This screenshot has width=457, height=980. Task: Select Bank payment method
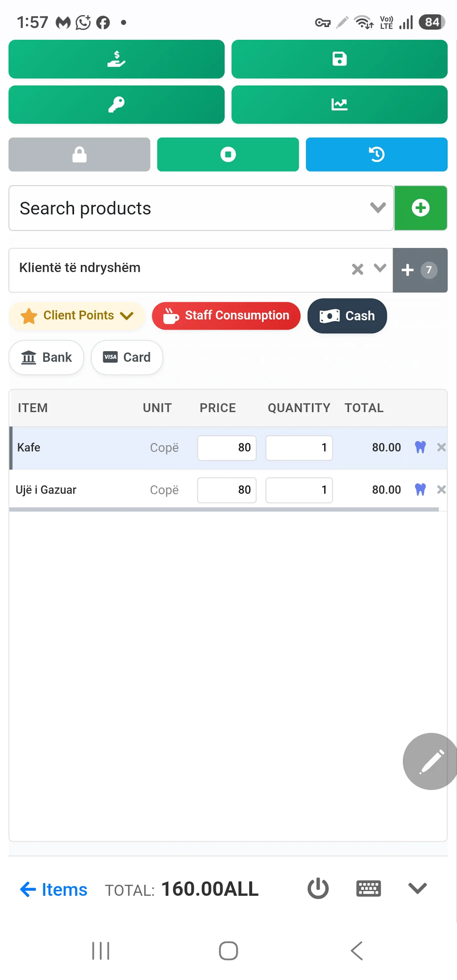47,357
